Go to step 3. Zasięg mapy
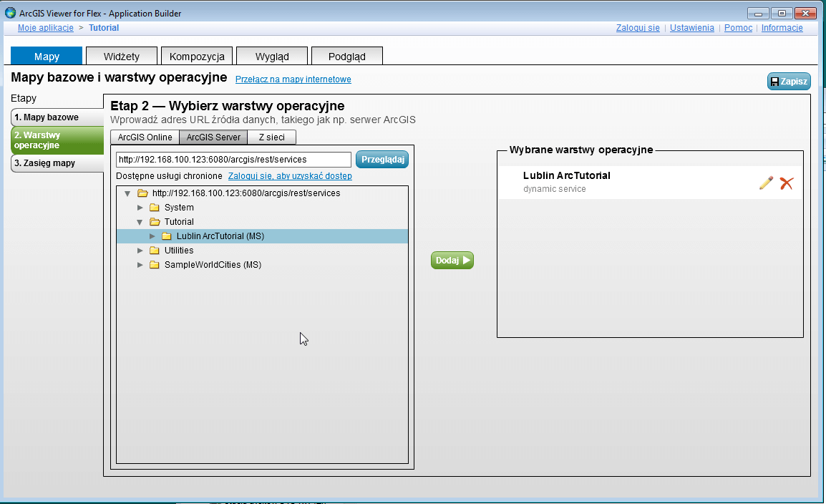 tap(57, 163)
